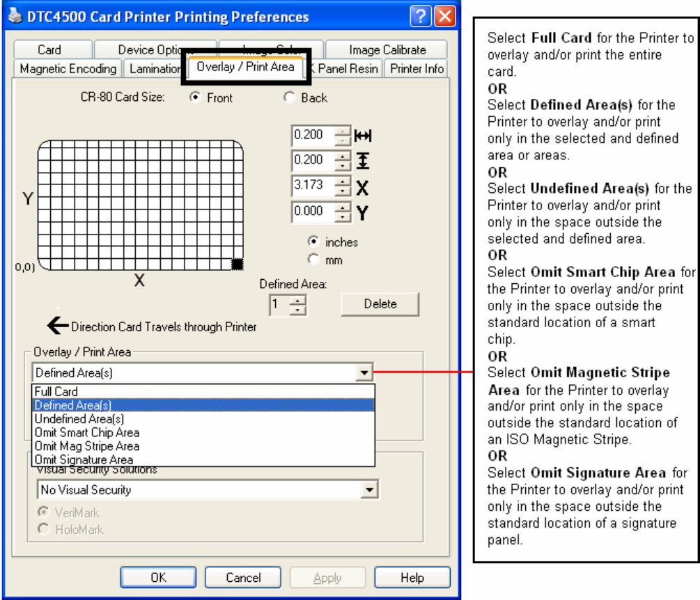Select the Front card side radio button
Screen dimensions: 700x600
coord(195,97)
